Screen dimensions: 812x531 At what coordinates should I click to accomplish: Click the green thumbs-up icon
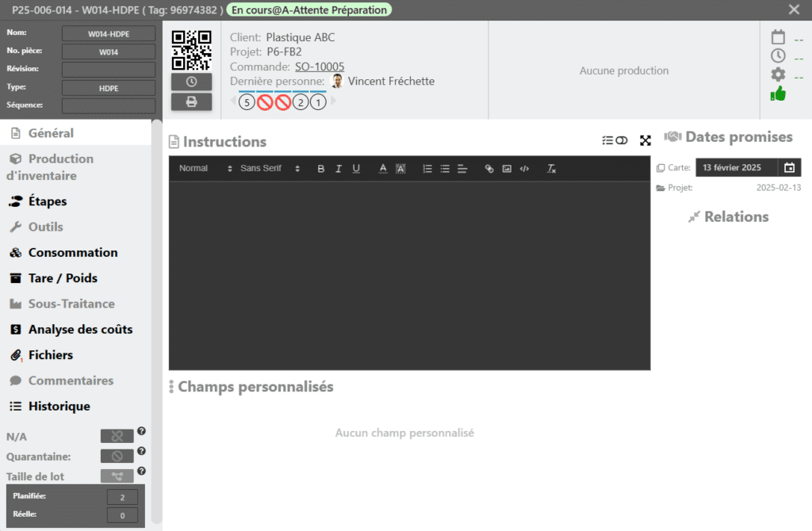(778, 94)
